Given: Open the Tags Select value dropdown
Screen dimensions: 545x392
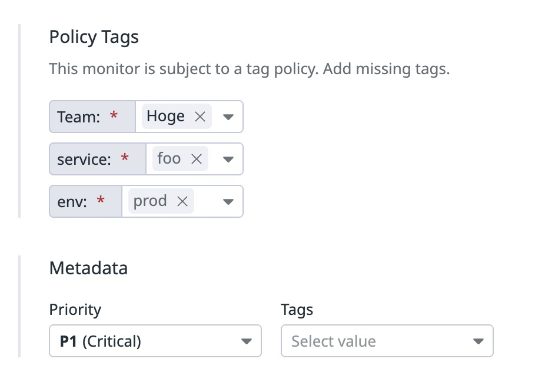Looking at the screenshot, I should coord(480,341).
